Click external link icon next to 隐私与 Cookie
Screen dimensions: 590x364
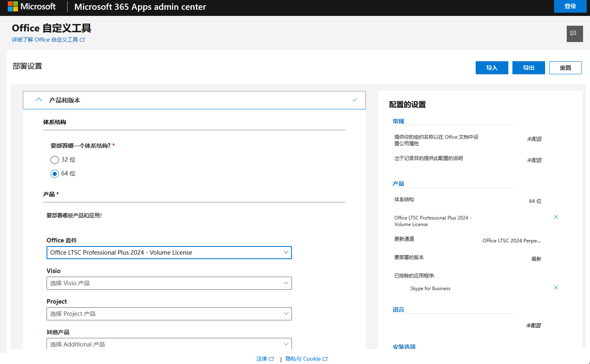click(325, 359)
